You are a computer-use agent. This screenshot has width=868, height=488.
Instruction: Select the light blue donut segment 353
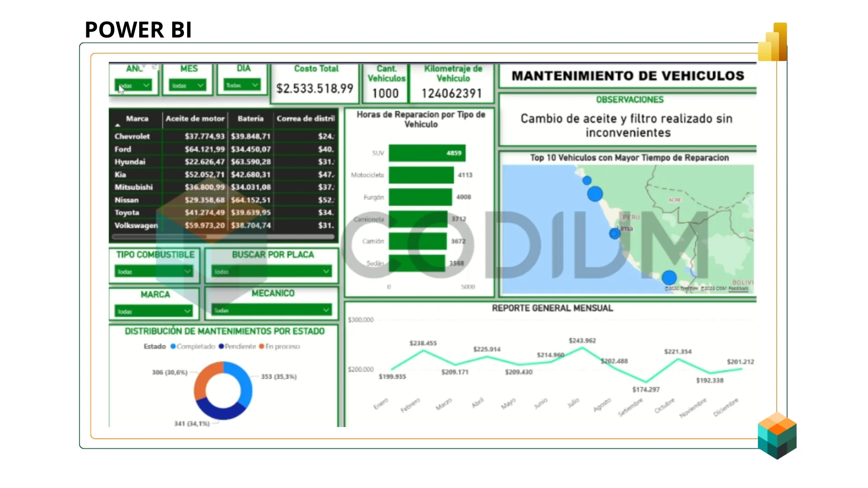(244, 382)
